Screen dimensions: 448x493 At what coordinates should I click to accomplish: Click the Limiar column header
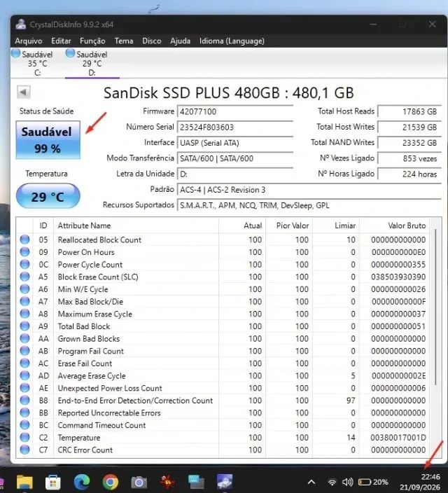click(x=336, y=225)
